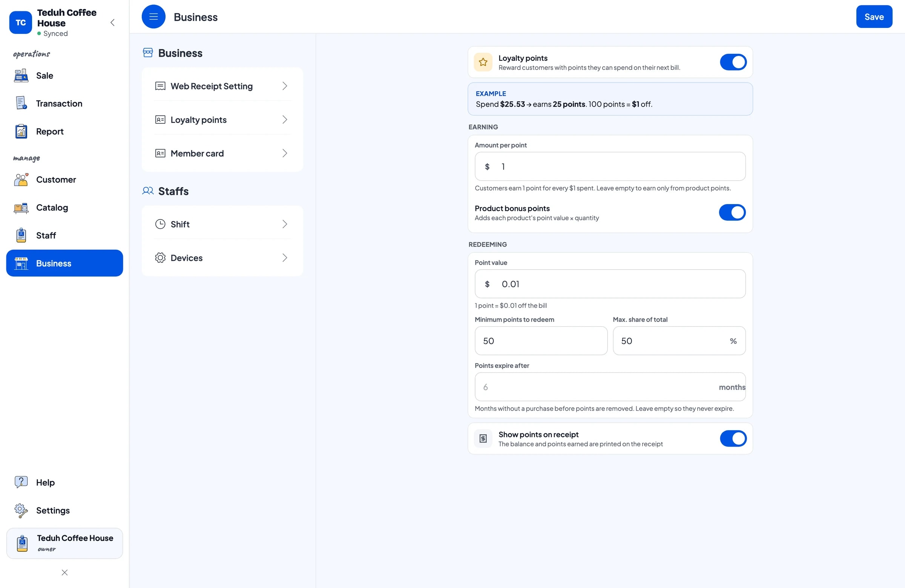Viewport: 905px width, 588px height.
Task: Open the Settings gear icon
Action: (x=21, y=510)
